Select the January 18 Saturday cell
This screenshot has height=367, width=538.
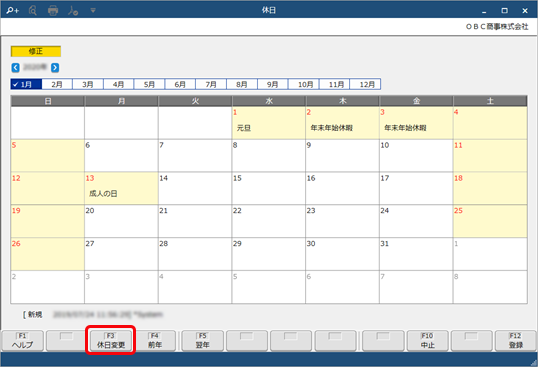tap(490, 188)
